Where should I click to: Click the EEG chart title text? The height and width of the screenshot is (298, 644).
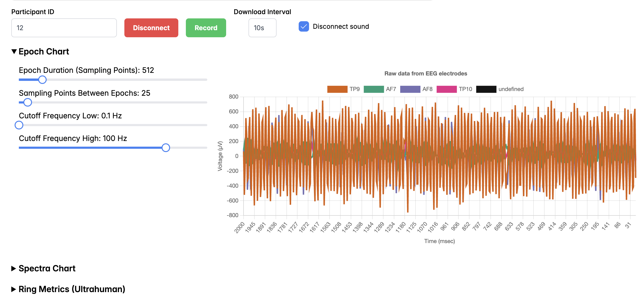click(425, 74)
